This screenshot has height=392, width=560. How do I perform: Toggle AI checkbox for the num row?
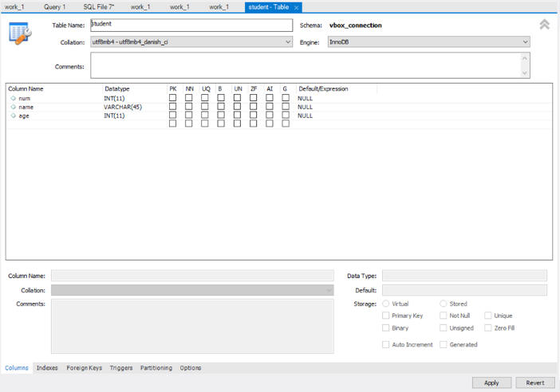[270, 98]
